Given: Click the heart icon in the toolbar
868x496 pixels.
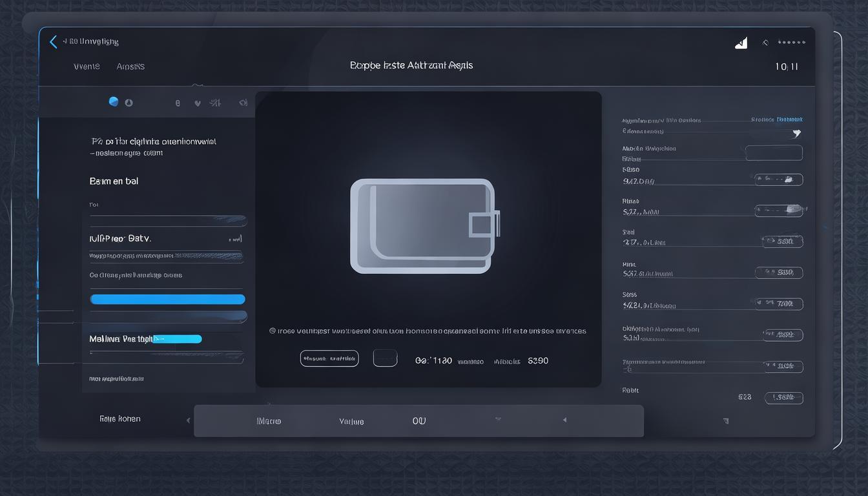Looking at the screenshot, I should click(198, 103).
